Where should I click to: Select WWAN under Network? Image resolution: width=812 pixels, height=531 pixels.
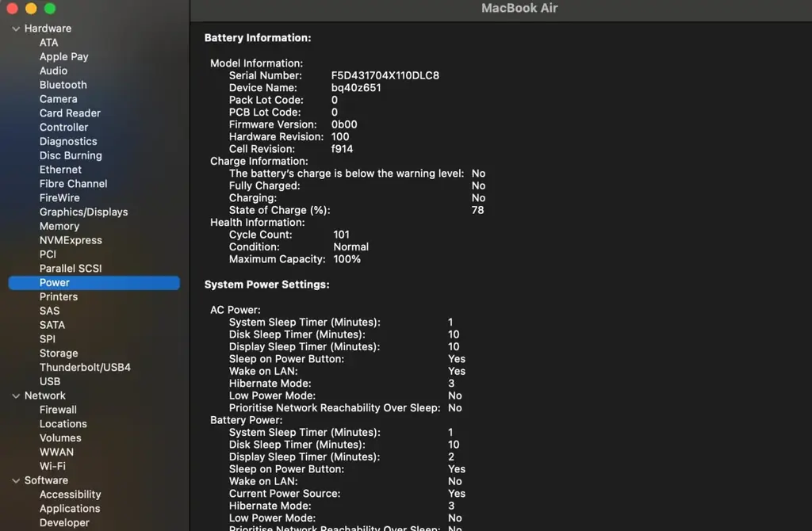pyautogui.click(x=56, y=452)
